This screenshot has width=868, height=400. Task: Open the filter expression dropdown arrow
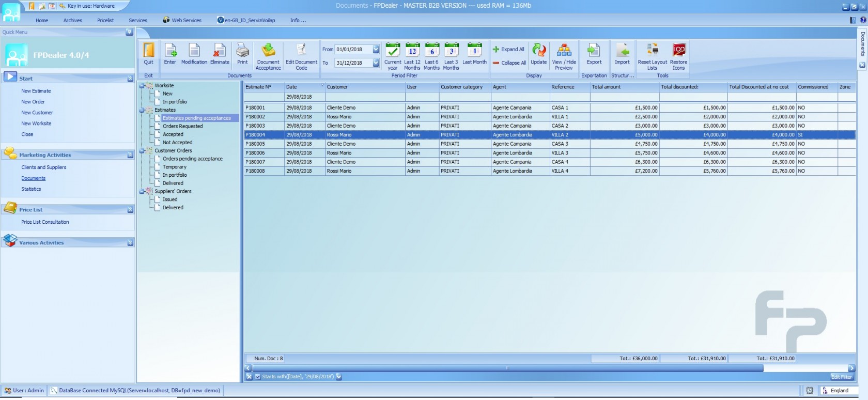[339, 377]
